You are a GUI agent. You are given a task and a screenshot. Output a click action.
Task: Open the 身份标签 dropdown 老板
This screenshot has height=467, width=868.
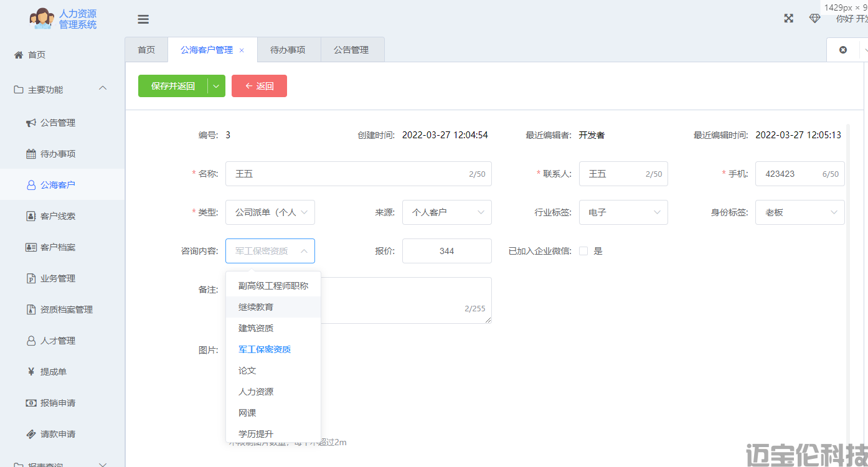800,212
